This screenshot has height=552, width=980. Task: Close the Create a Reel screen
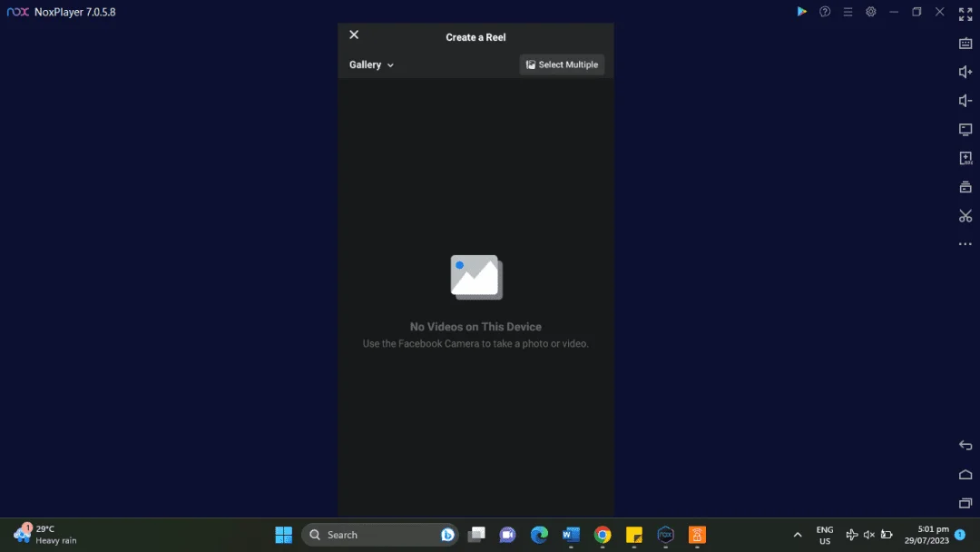point(354,34)
